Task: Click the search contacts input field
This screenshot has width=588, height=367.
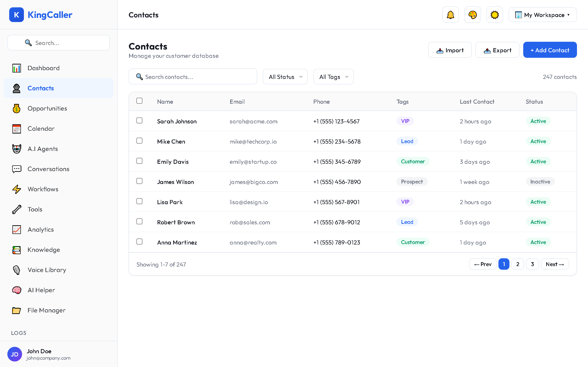Action: tap(193, 76)
